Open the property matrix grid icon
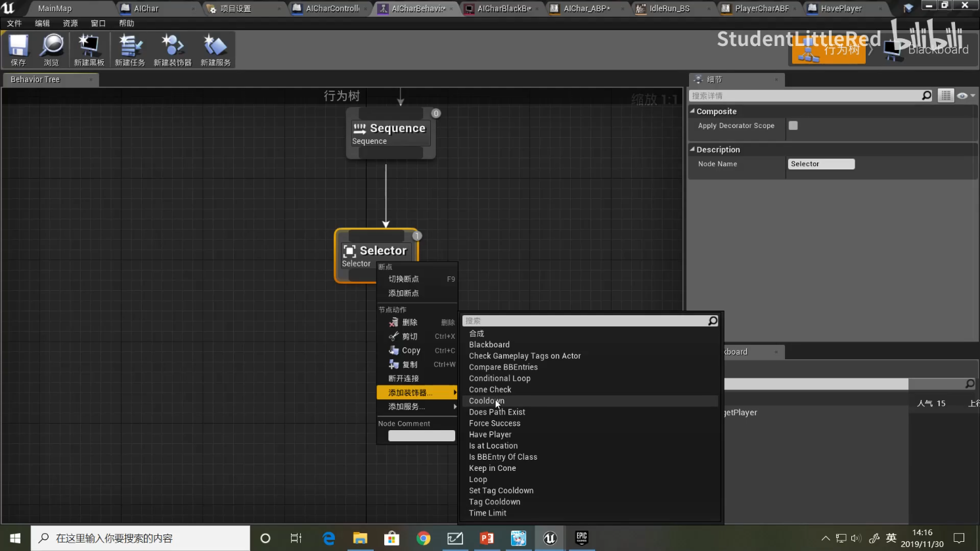Viewport: 980px width, 551px height. click(945, 96)
